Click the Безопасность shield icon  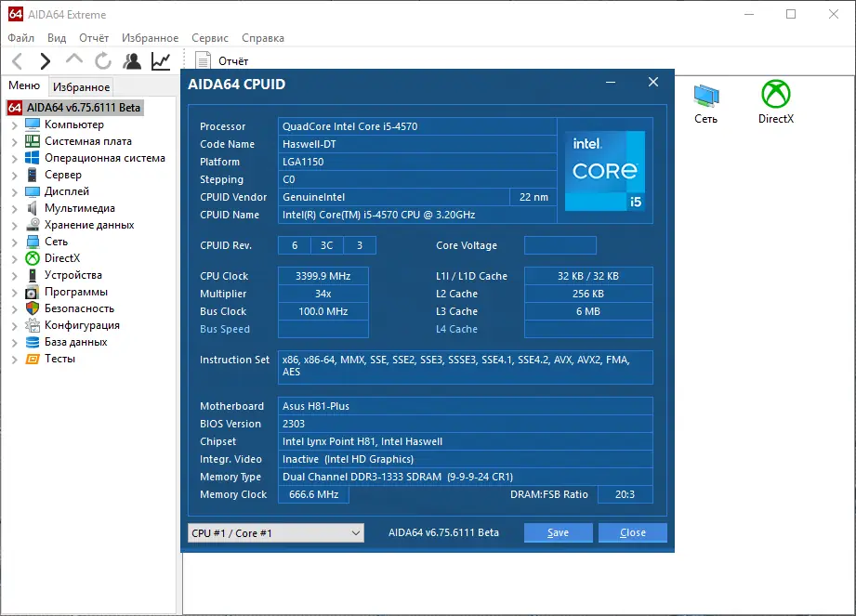click(33, 308)
